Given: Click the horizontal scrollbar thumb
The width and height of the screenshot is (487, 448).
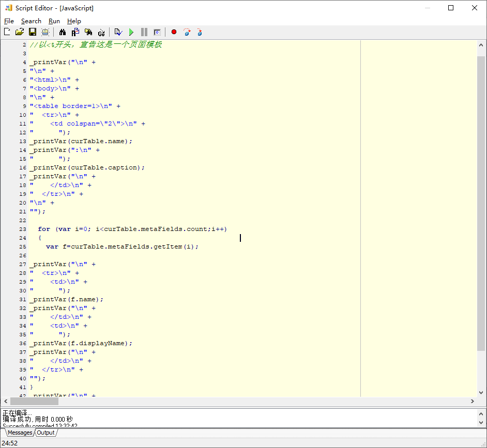Looking at the screenshot, I should pyautogui.click(x=34, y=401).
